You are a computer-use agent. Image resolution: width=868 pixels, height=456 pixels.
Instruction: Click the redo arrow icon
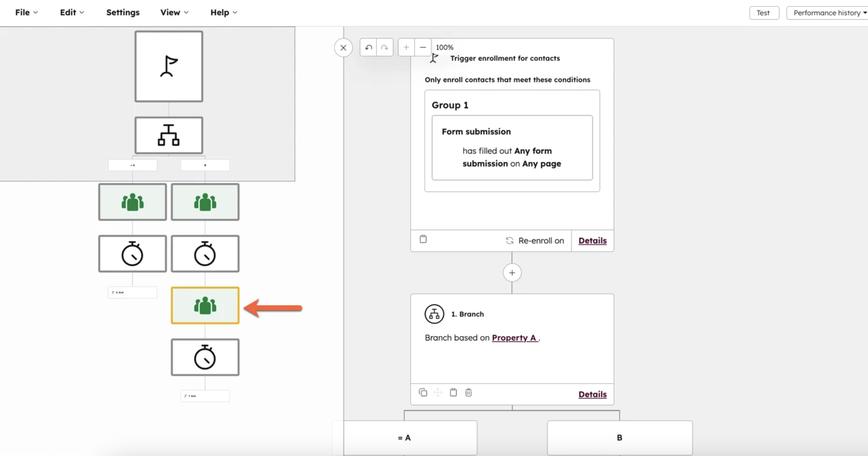[385, 47]
